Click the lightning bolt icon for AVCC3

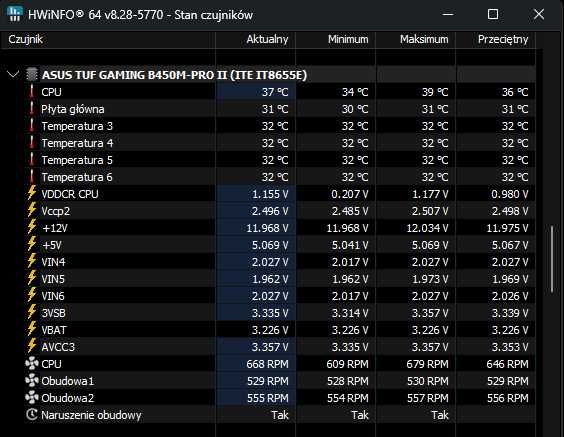(32, 346)
